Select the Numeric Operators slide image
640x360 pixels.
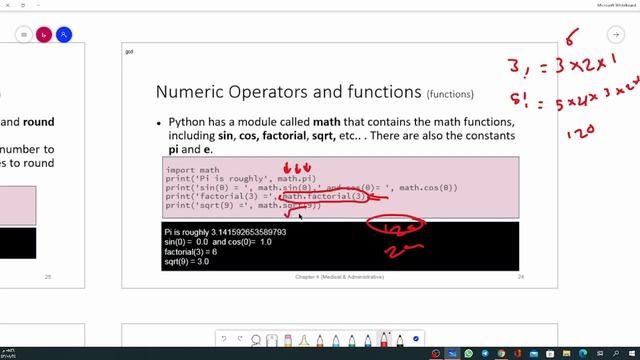tap(340, 165)
